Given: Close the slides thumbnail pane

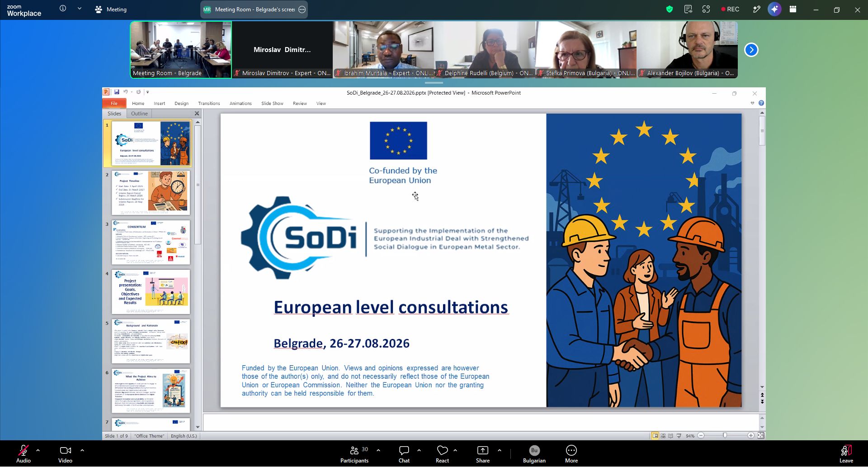Looking at the screenshot, I should [x=197, y=114].
